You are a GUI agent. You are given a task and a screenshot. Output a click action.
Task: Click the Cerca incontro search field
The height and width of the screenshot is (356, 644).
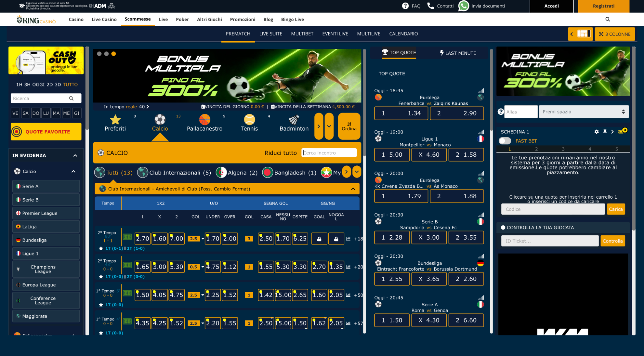329,153
